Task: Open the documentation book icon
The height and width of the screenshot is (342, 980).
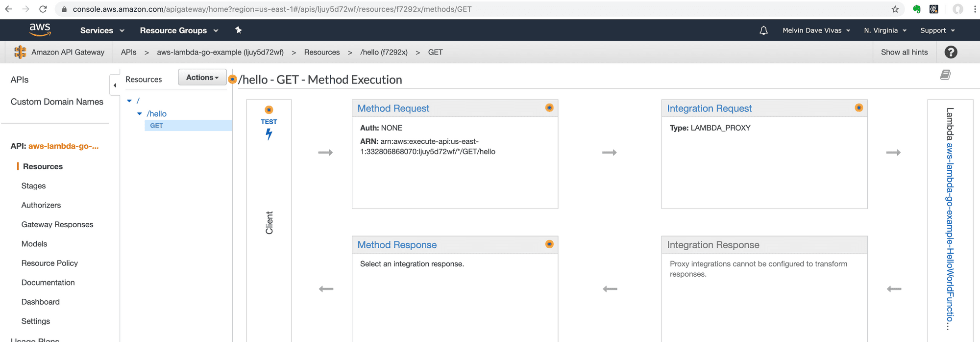Action: [x=945, y=75]
